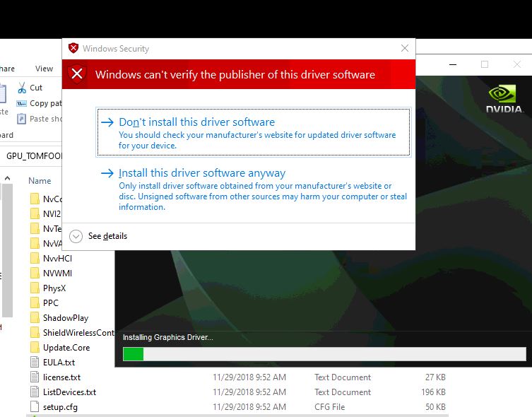Click the navigation pane vertical scrollbar
532x417 pixels.
pos(7,249)
